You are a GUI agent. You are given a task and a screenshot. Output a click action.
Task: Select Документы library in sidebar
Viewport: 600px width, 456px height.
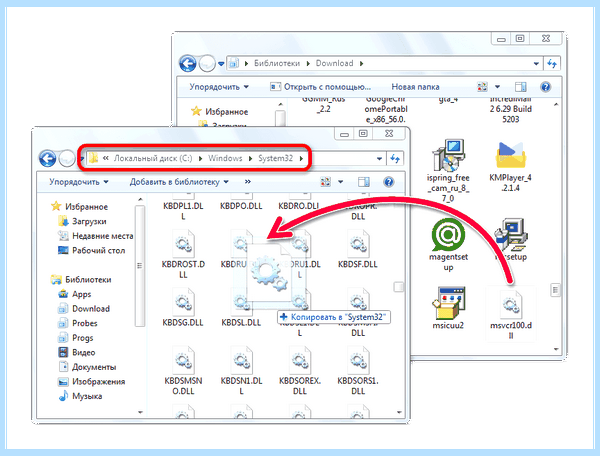pos(87,367)
